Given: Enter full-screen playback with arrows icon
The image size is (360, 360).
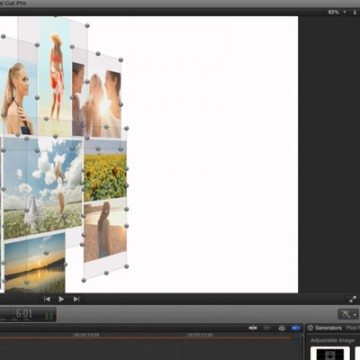Looking at the screenshot, I should pos(353,299).
